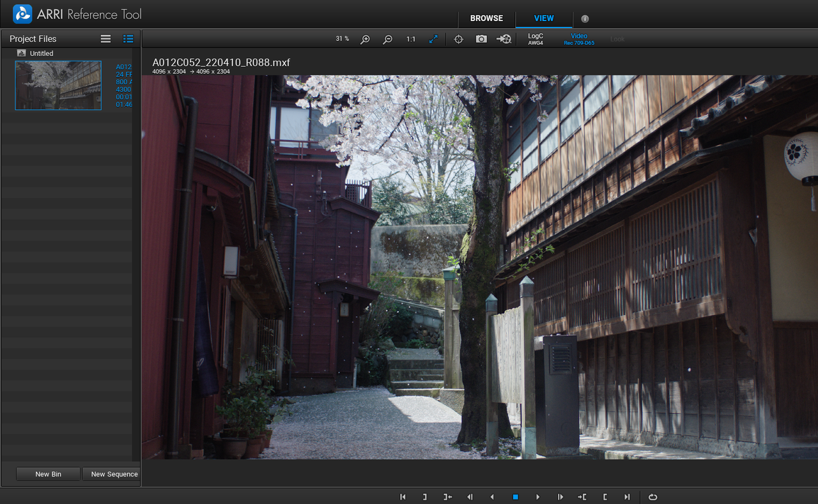This screenshot has width=818, height=504.
Task: Select the Untitled bin
Action: [35, 54]
